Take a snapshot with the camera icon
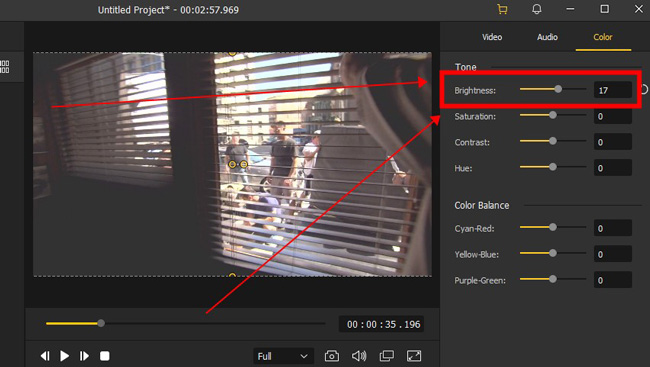This screenshot has height=367, width=650. click(332, 356)
